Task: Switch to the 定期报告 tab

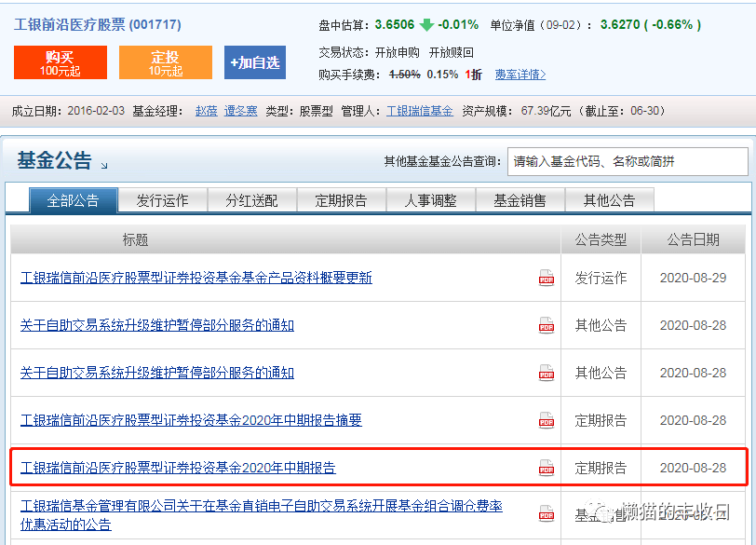Action: click(x=342, y=200)
